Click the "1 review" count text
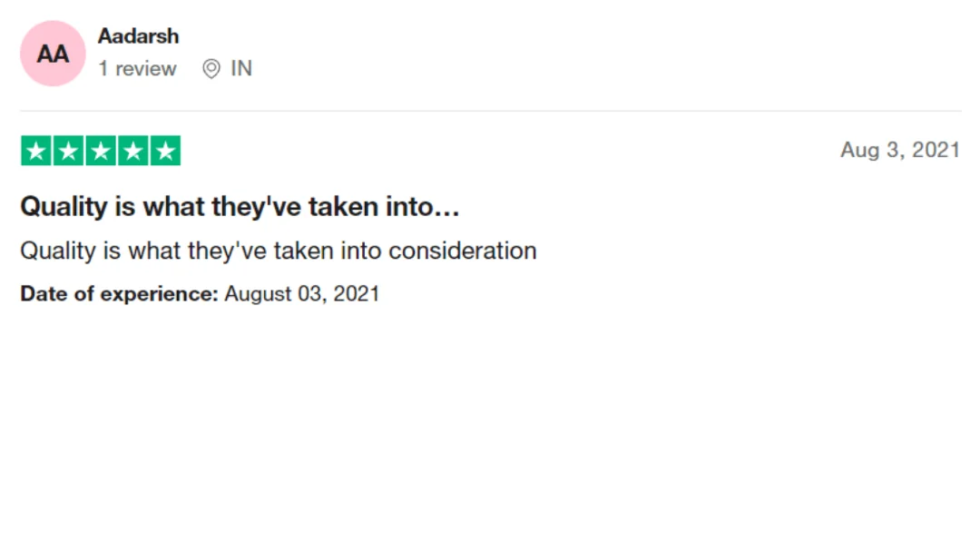The image size is (980, 552). tap(137, 68)
